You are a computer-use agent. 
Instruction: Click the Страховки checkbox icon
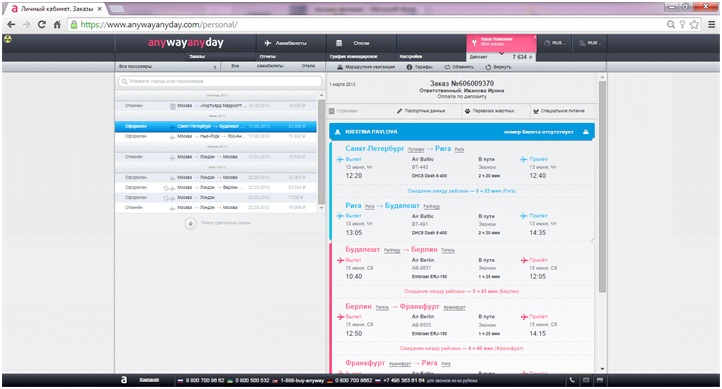332,111
